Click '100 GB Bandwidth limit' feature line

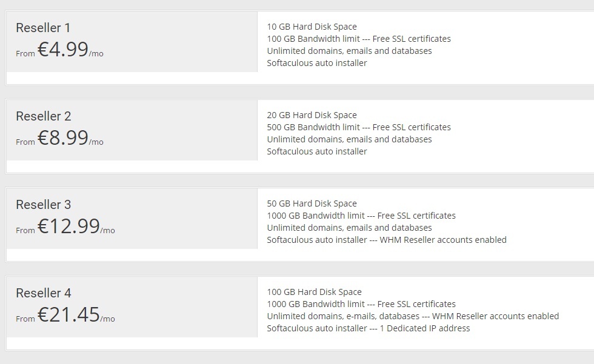click(359, 39)
